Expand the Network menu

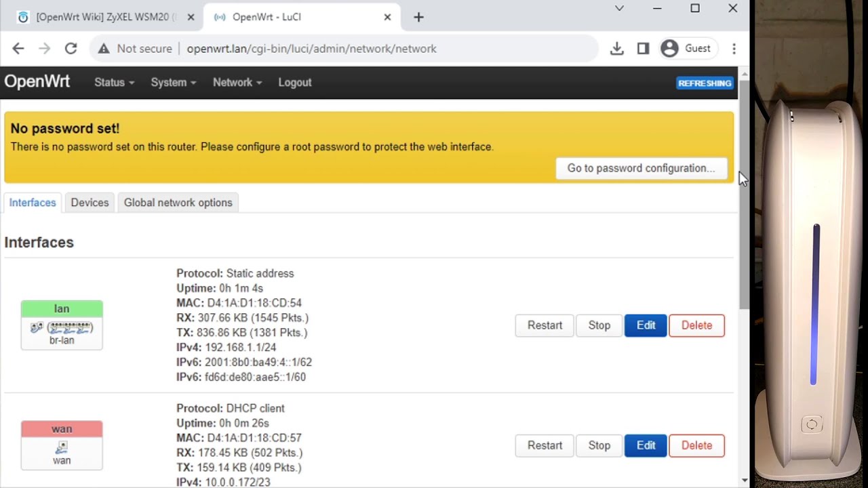click(237, 82)
